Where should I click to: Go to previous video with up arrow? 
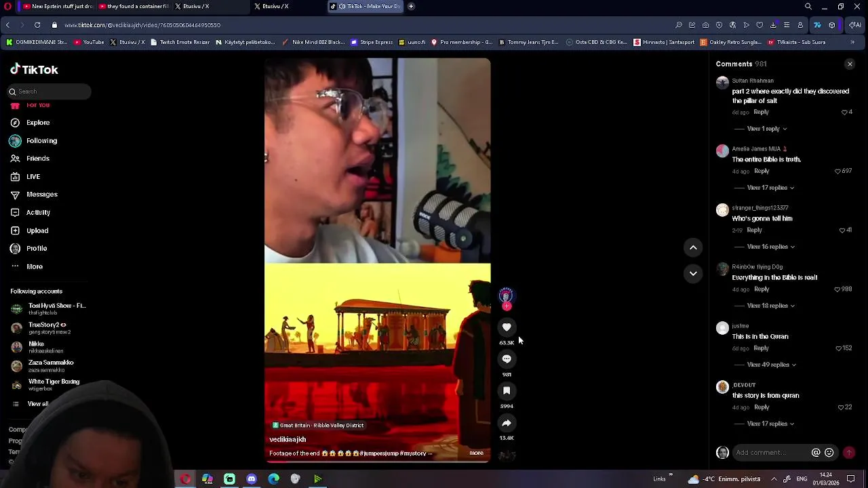tap(693, 248)
